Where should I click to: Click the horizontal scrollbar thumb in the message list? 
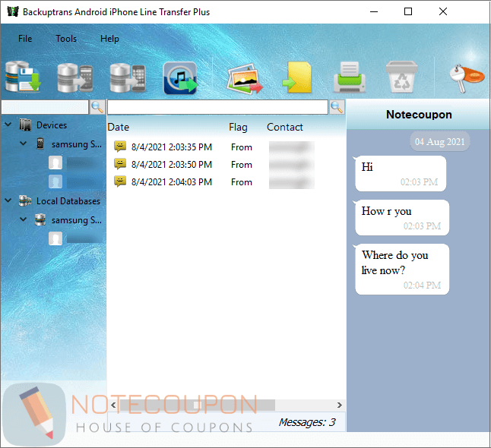(198, 405)
